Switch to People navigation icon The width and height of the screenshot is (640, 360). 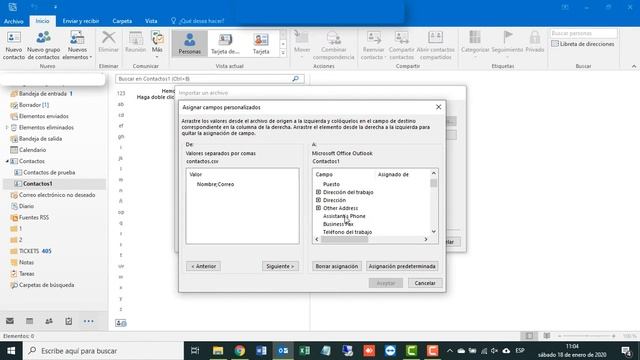pos(49,321)
